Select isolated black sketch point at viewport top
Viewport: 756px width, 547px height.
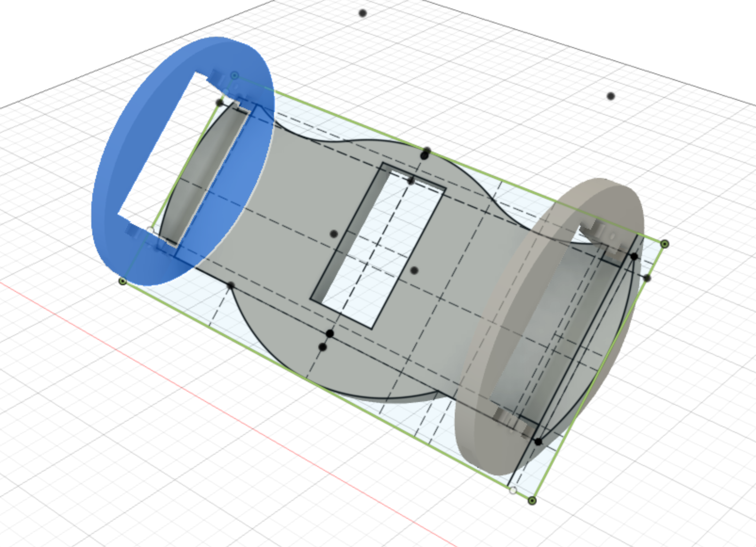362,13
